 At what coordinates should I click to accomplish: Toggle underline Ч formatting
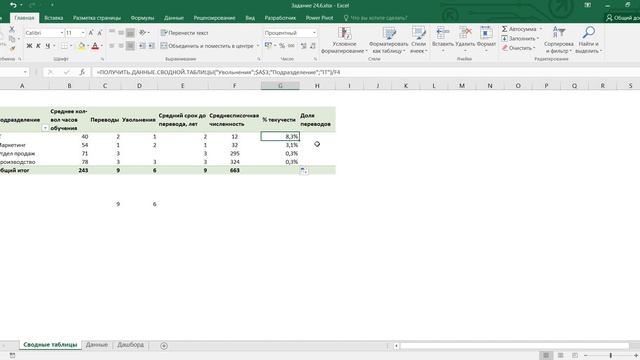tap(48, 46)
